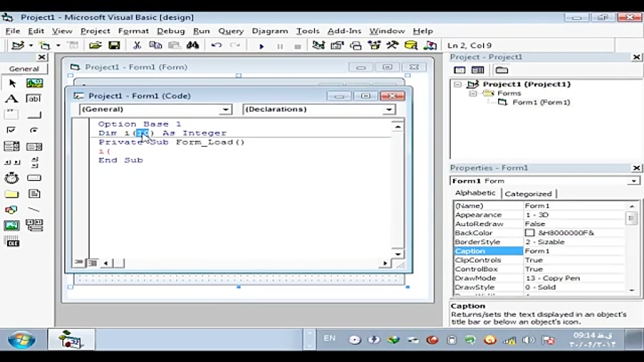Open the Debug menu
This screenshot has width=644, height=362.
[171, 31]
